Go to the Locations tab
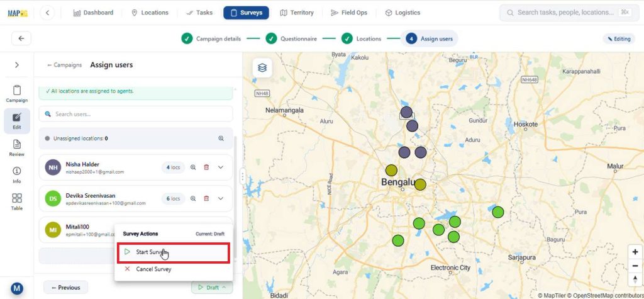644x299 pixels. (150, 13)
